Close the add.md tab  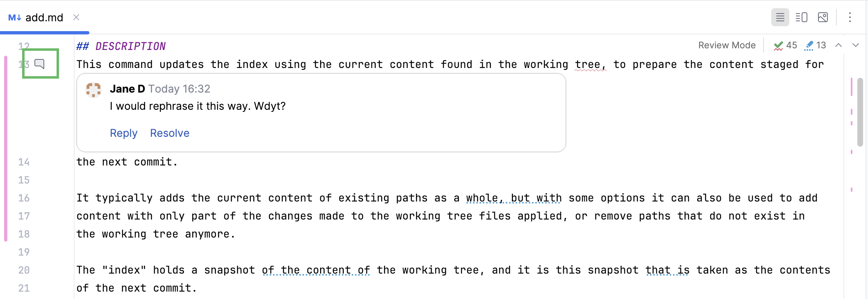point(76,17)
